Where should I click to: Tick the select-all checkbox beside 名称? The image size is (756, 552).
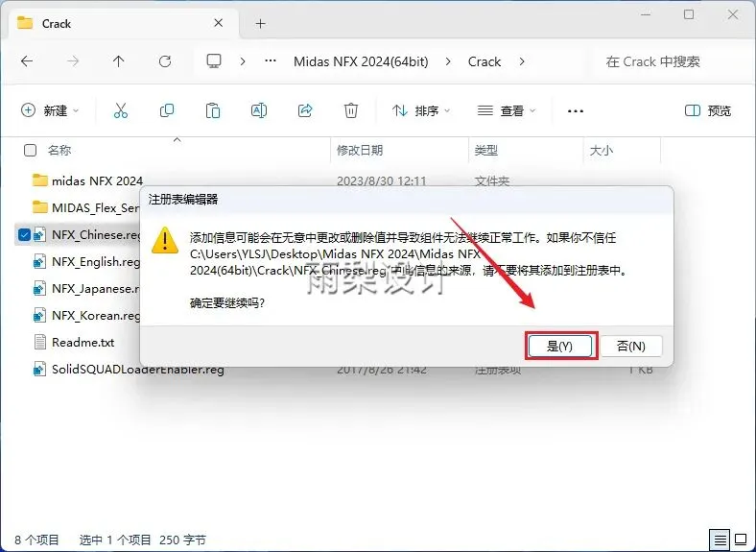coord(30,150)
